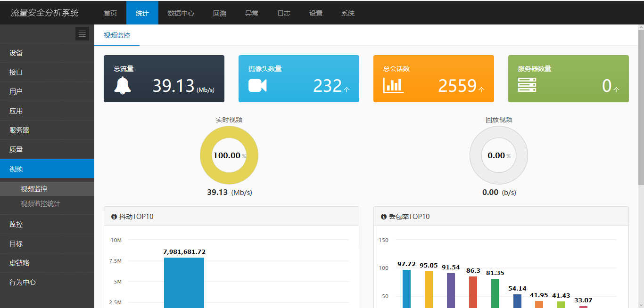Click the 0.00 (b/s) value text

point(499,192)
